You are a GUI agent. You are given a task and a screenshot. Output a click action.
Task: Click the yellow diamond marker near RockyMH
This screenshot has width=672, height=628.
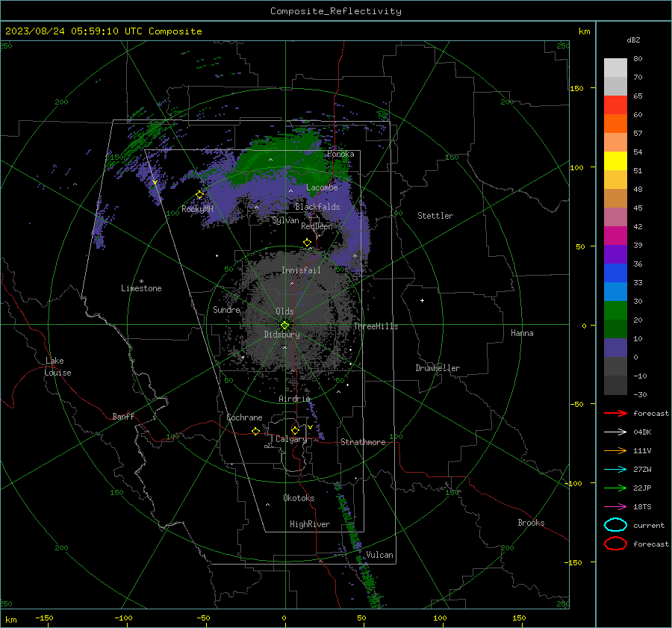[199, 195]
